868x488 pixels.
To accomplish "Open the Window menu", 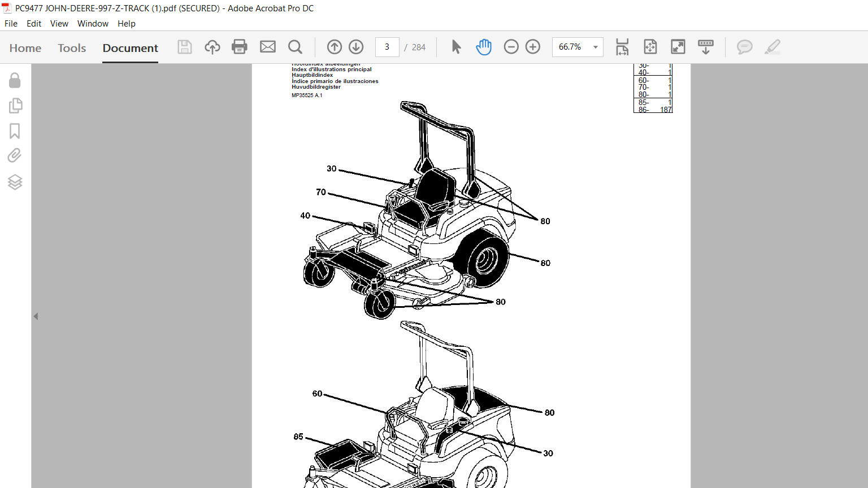I will point(93,24).
